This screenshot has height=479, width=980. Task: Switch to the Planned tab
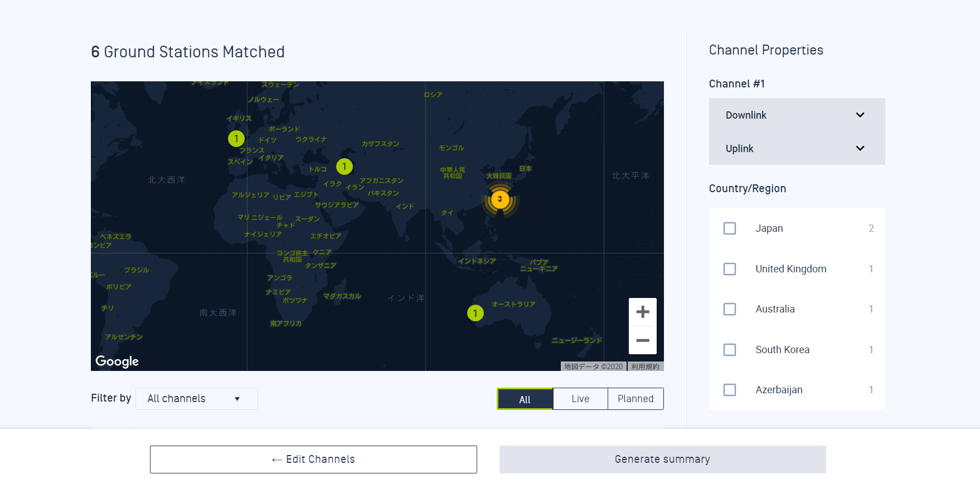click(635, 399)
